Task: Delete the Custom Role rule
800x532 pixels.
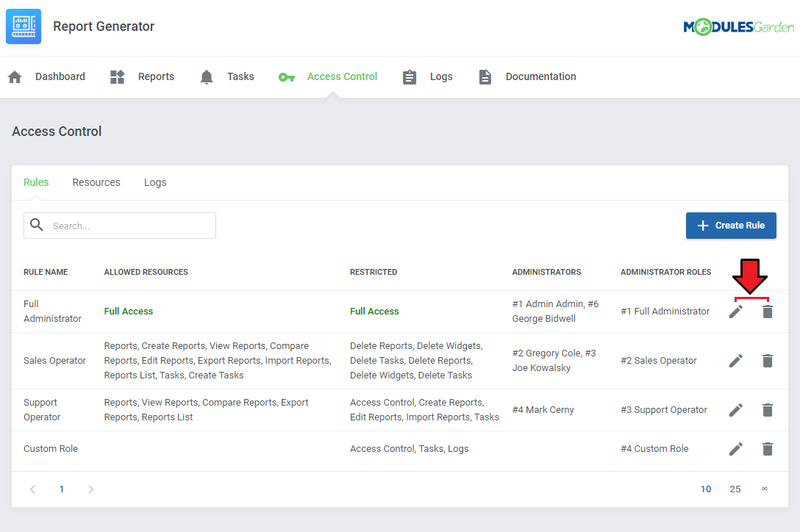Action: [768, 449]
